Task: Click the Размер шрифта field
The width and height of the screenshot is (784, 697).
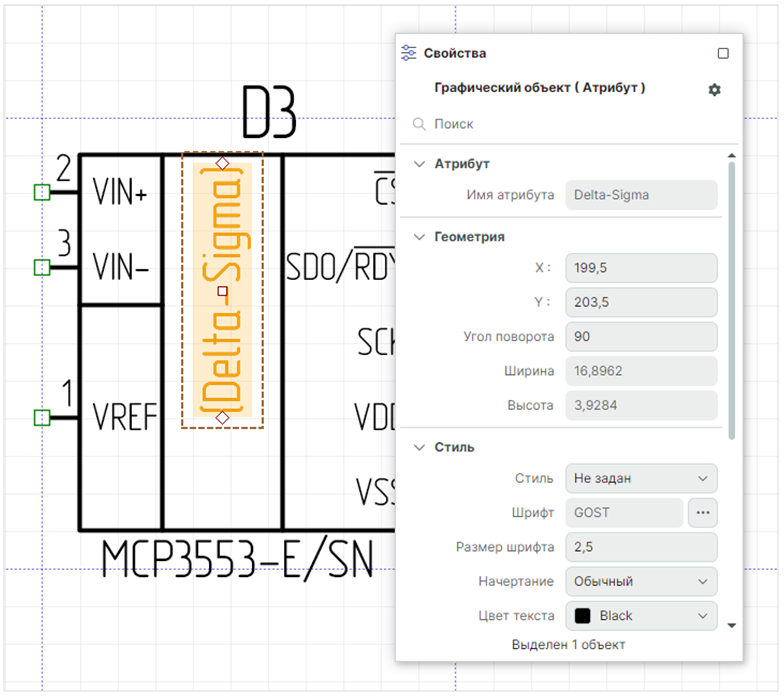Action: (641, 547)
